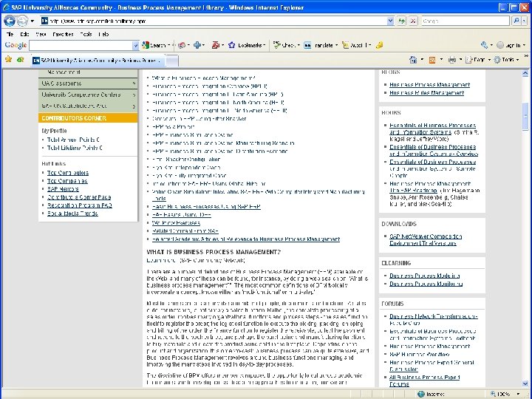
Task: Open the SAP Mentors link
Action: click(x=63, y=189)
